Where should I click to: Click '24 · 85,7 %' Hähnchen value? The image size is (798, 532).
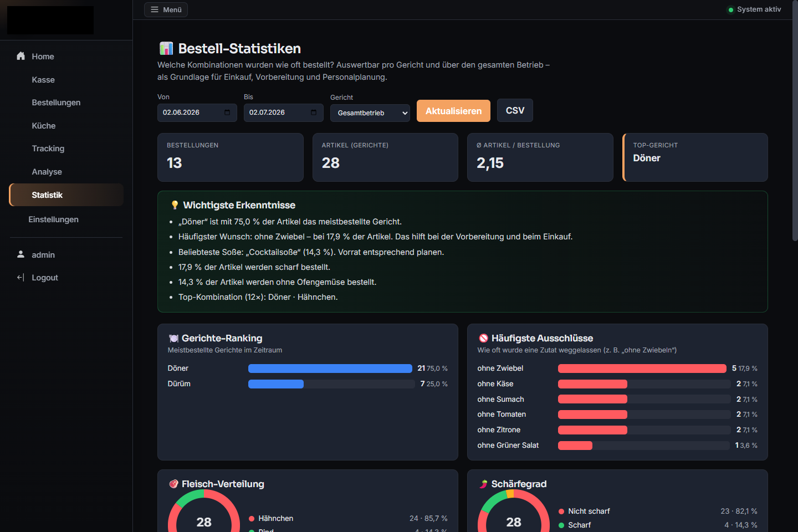pos(428,519)
